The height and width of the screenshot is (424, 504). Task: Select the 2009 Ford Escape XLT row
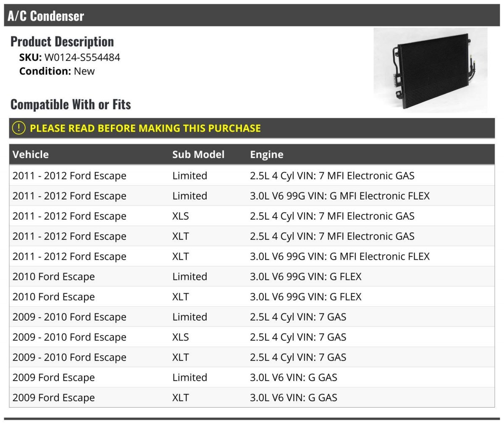point(252,398)
